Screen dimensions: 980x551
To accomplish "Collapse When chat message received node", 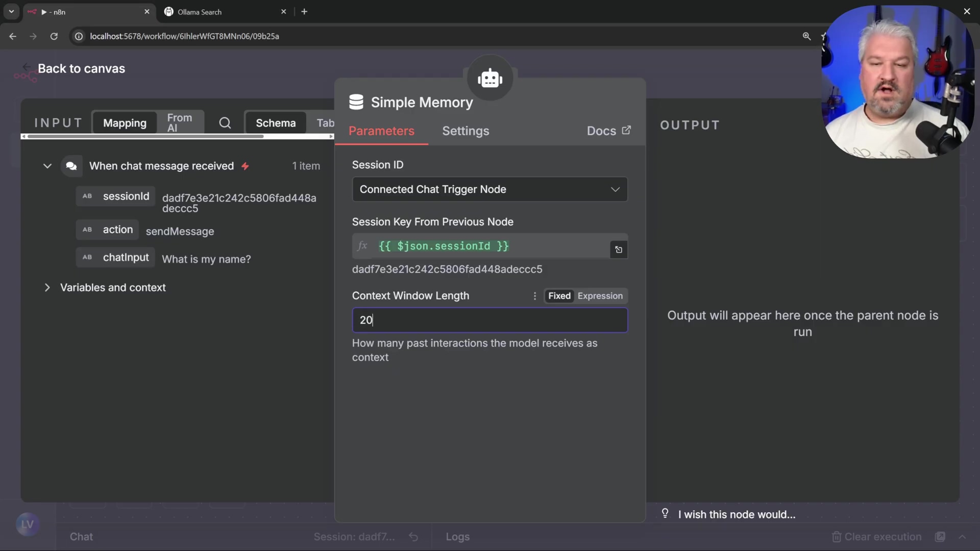I will (47, 166).
